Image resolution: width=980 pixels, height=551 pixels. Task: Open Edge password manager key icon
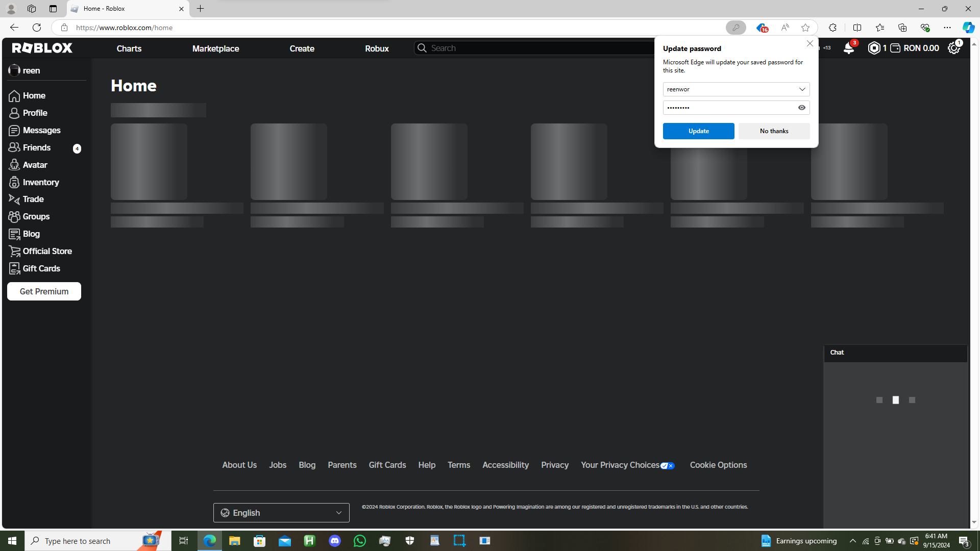(736, 28)
